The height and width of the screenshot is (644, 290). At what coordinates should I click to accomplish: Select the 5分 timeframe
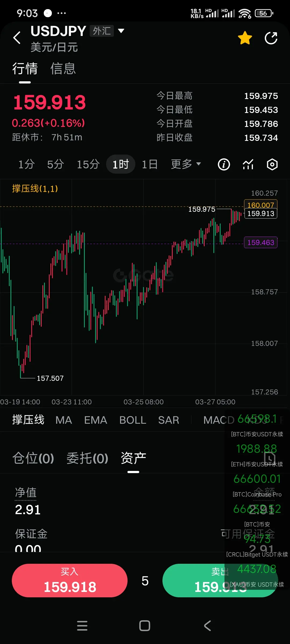point(56,164)
